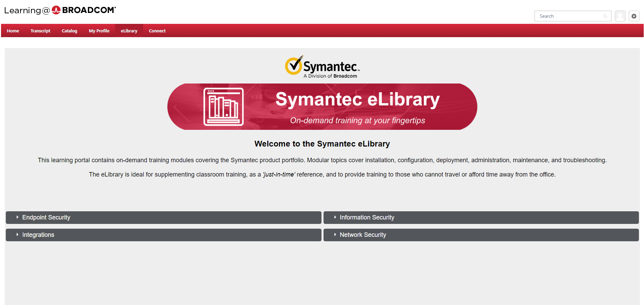This screenshot has width=644, height=305.
Task: Click the Learning@Broadcom logo
Action: tap(60, 10)
